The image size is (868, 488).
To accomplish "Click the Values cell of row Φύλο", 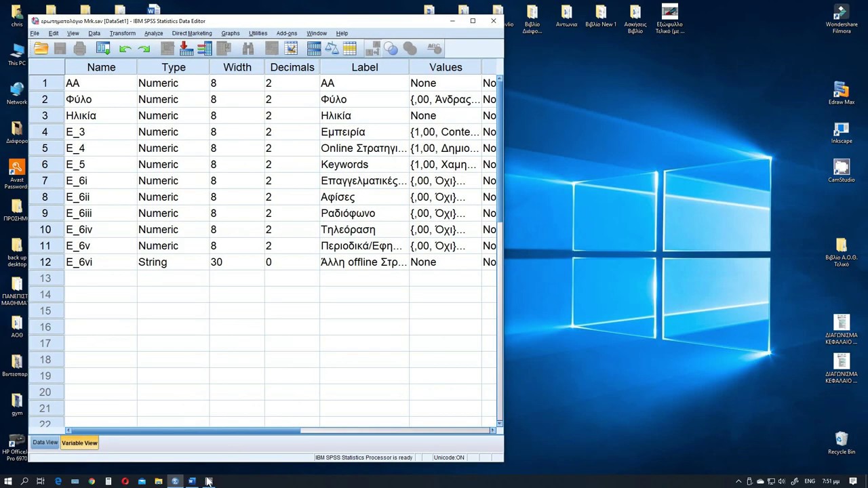I will click(446, 99).
